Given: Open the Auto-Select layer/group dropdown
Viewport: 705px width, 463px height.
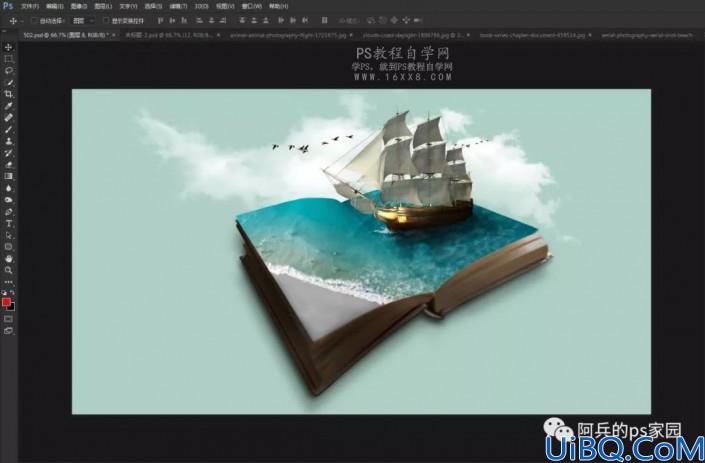Looking at the screenshot, I should (x=84, y=21).
